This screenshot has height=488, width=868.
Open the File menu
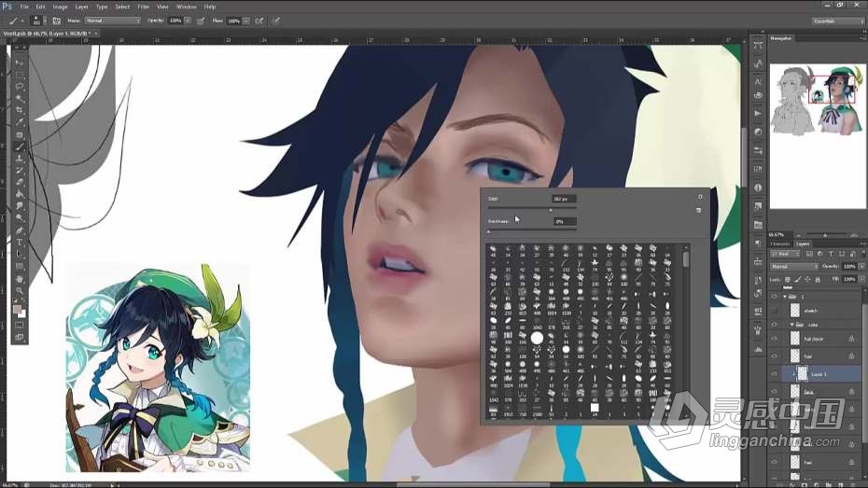[x=24, y=7]
